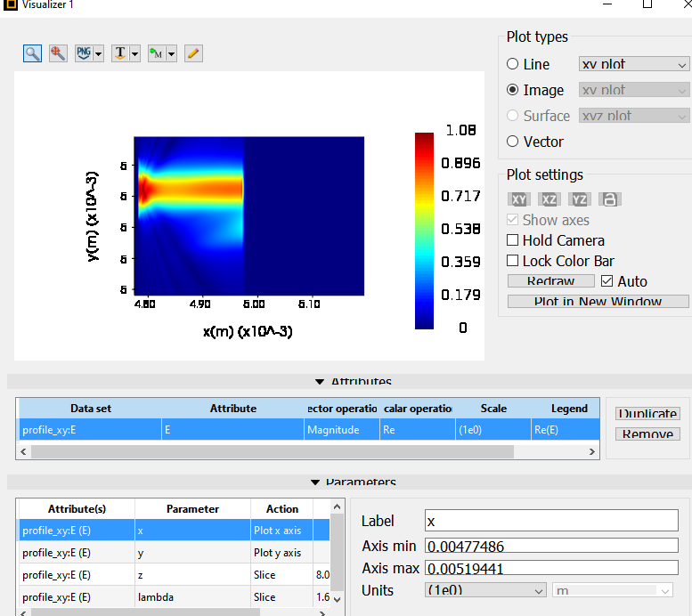Viewport: 692px width, 616px height.
Task: Click the Scale column header
Action: tap(493, 409)
